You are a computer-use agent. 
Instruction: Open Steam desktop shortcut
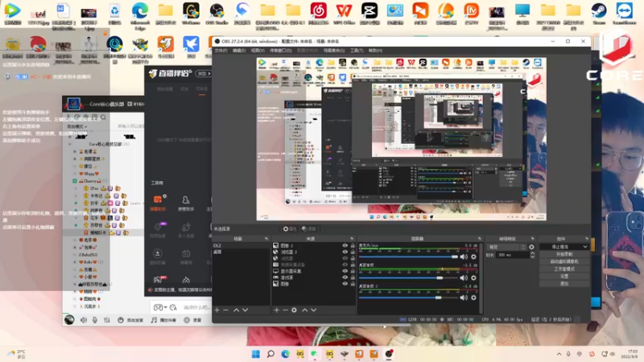[599, 14]
